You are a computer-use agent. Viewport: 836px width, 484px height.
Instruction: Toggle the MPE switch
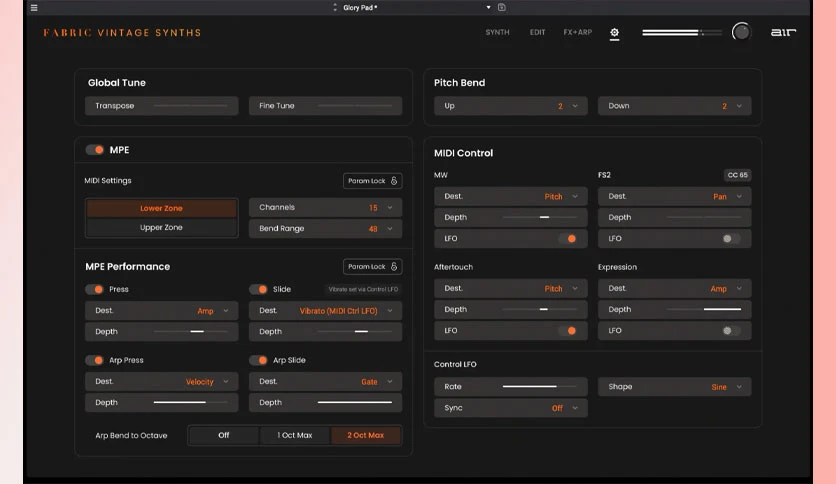click(x=95, y=150)
